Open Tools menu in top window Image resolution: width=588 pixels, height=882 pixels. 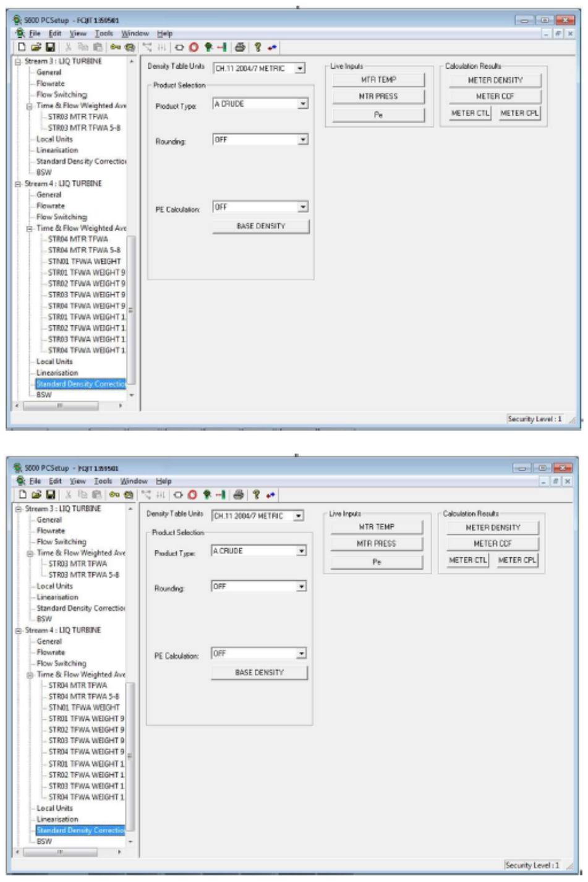click(104, 33)
